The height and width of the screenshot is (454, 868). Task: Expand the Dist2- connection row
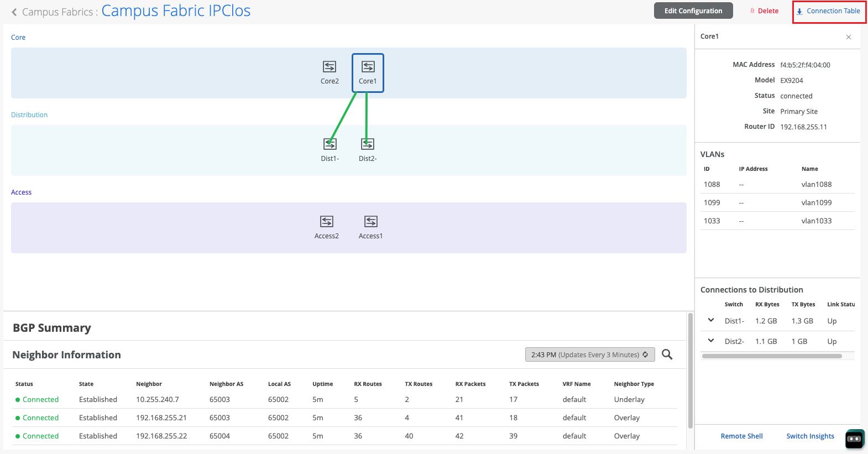pyautogui.click(x=711, y=341)
